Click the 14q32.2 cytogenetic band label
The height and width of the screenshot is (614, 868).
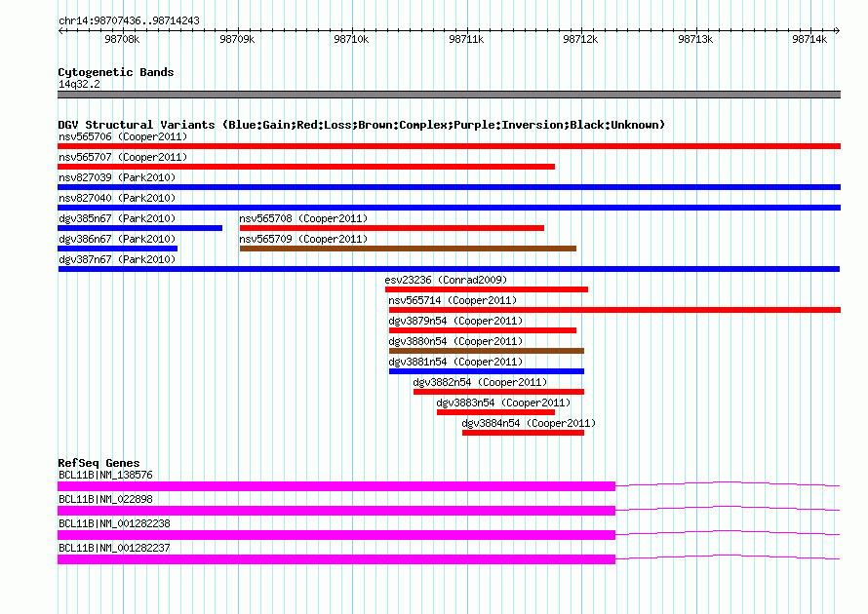point(79,84)
